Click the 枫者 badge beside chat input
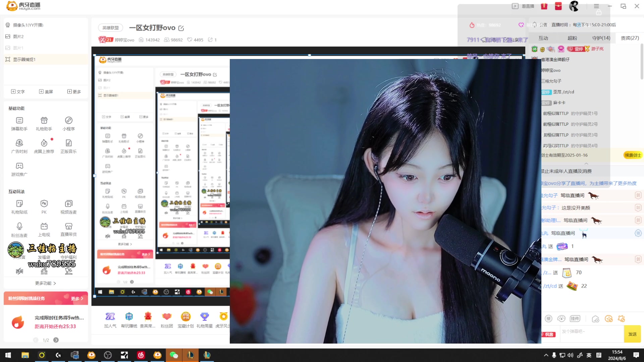 [549, 335]
